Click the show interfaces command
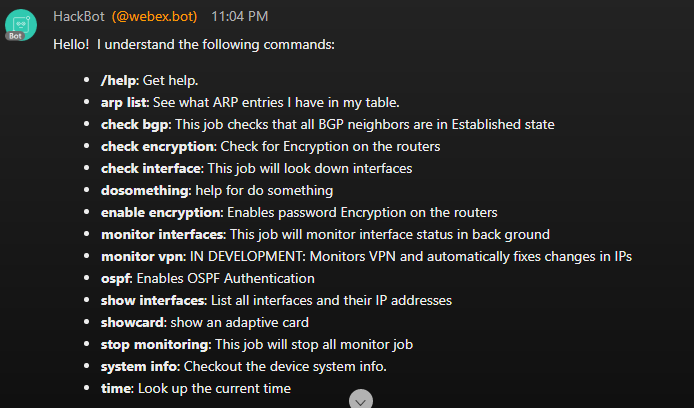The width and height of the screenshot is (694, 408). (x=153, y=300)
